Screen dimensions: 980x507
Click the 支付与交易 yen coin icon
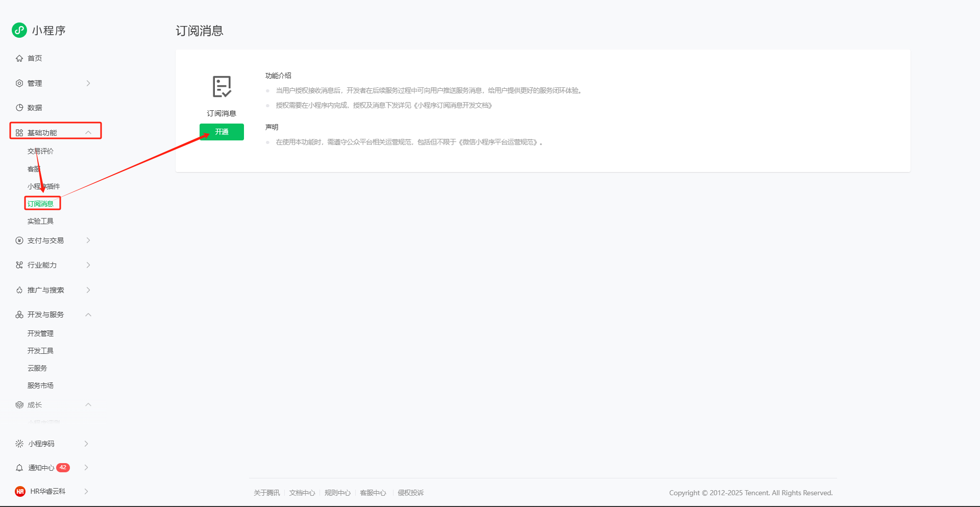click(x=19, y=240)
